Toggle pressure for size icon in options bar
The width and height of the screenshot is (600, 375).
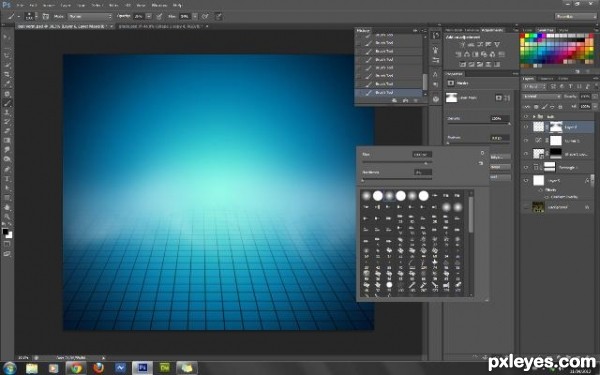click(x=218, y=16)
